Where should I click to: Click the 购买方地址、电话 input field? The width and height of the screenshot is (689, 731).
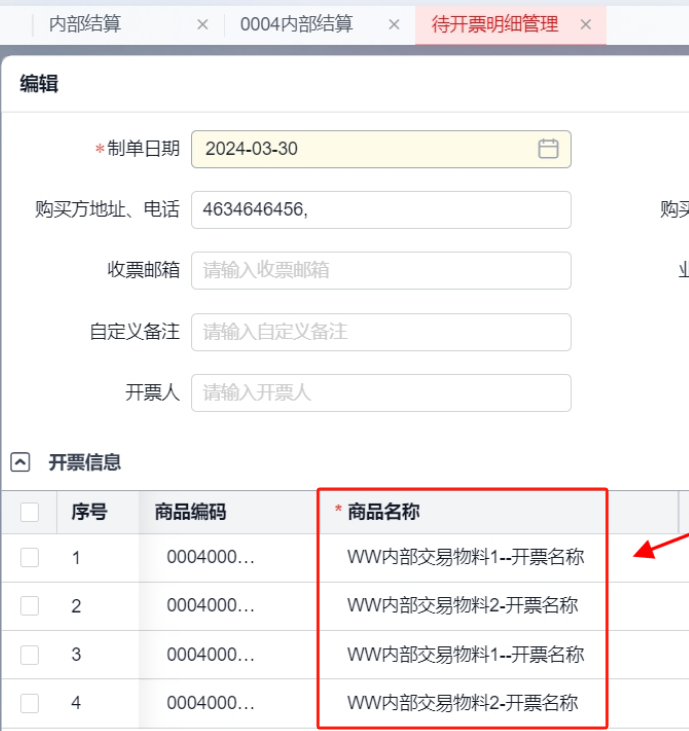point(380,210)
